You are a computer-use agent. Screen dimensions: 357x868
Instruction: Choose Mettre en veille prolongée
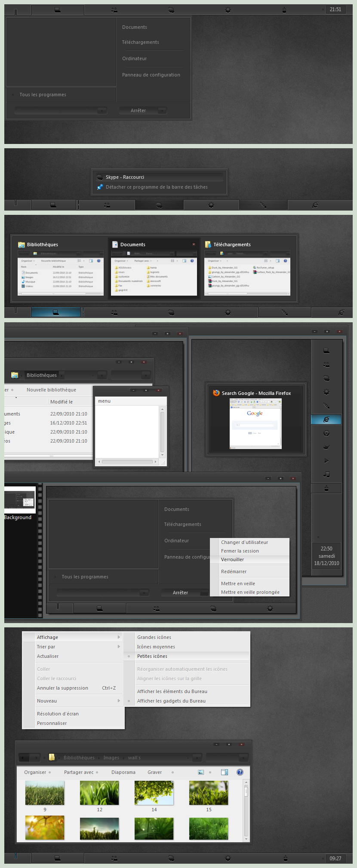pyautogui.click(x=249, y=592)
